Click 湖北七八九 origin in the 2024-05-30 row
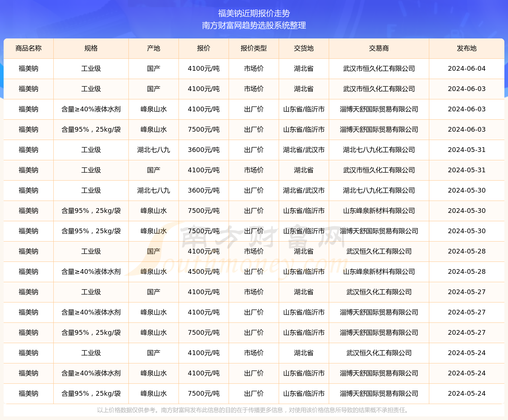Image resolution: width=508 pixels, height=420 pixels. coord(154,190)
